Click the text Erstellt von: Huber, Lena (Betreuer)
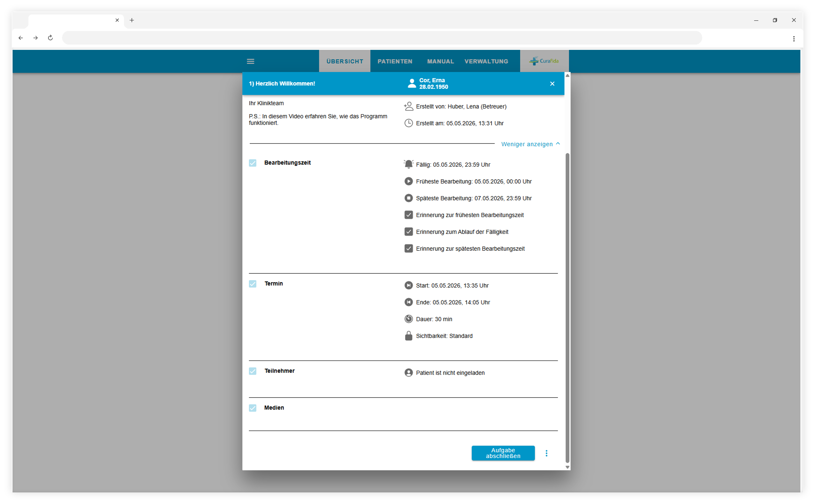815x504 pixels. pos(461,107)
